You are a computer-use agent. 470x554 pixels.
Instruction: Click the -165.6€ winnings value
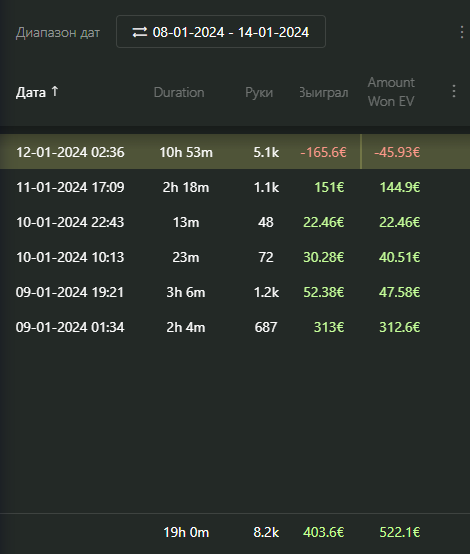pos(323,152)
